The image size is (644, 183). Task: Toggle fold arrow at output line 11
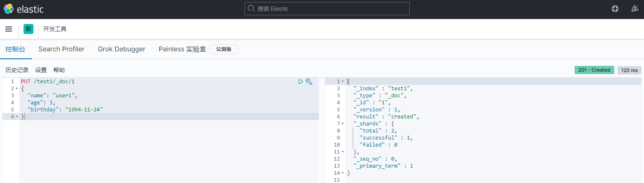(343, 152)
